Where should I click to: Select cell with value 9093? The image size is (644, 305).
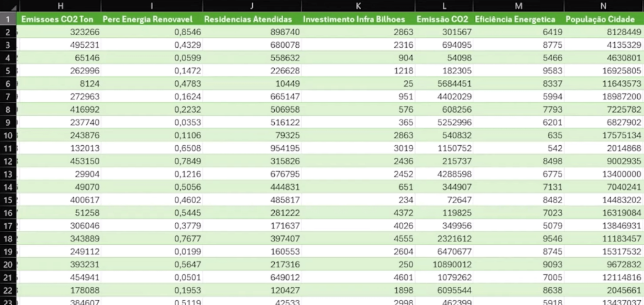coord(519,264)
